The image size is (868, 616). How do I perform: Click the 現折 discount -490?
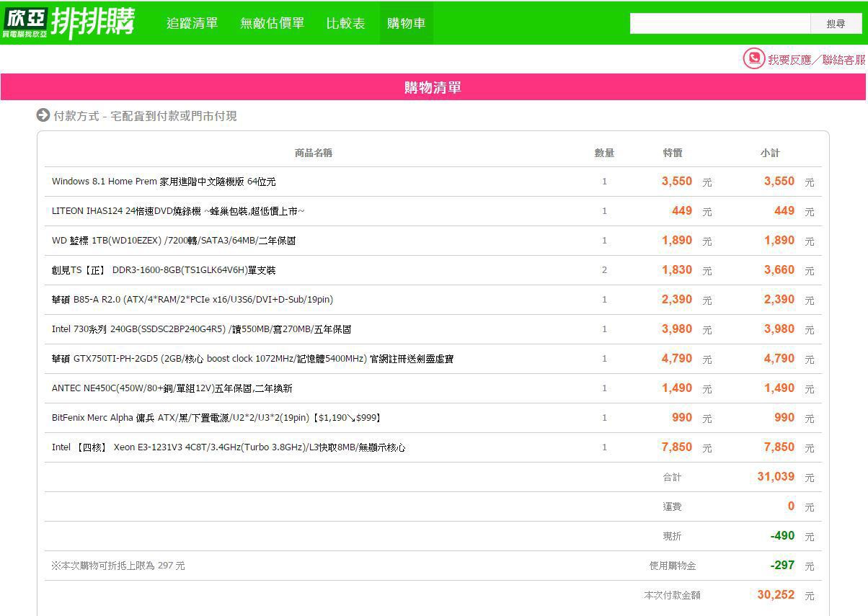coord(782,536)
